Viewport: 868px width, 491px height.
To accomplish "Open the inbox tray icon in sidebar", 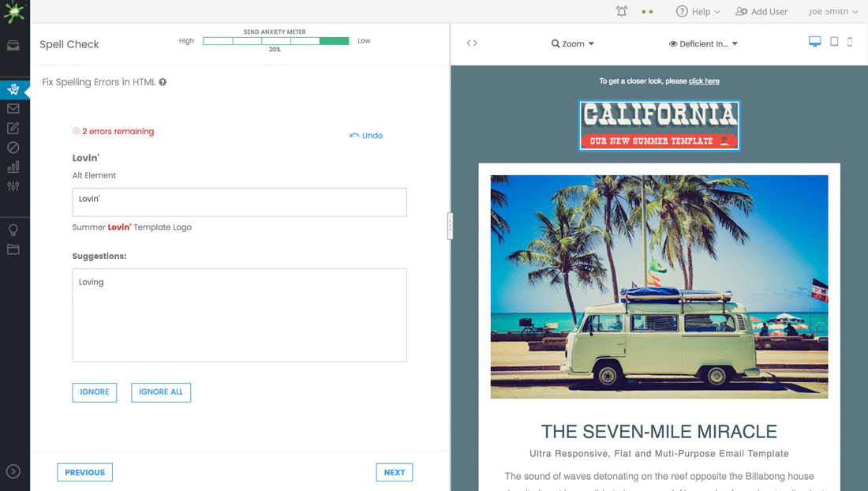I will (13, 46).
